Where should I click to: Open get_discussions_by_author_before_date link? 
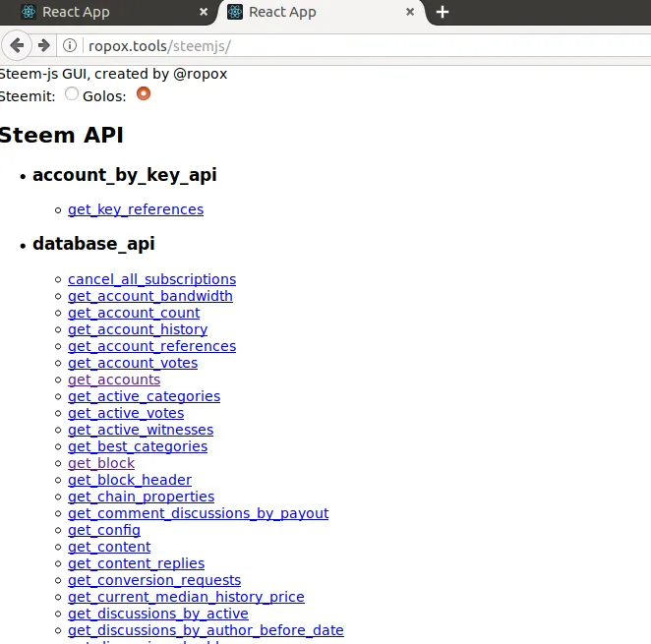point(206,630)
